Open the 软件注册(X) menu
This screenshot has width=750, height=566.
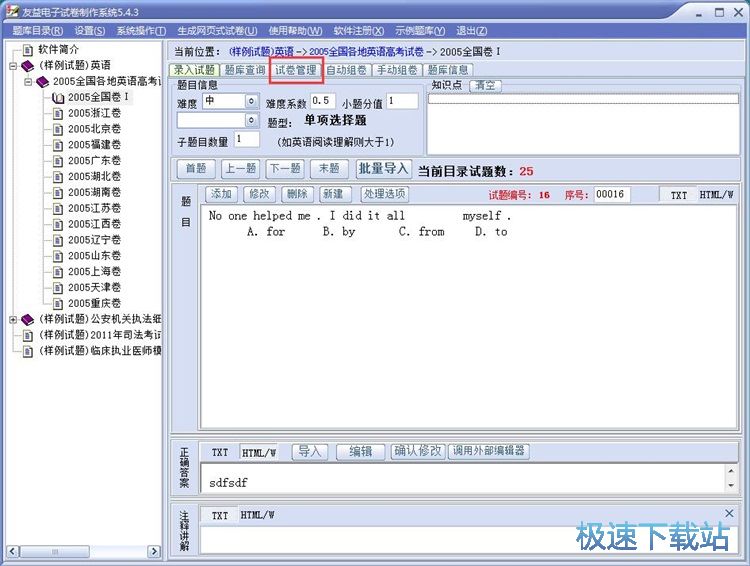359,31
